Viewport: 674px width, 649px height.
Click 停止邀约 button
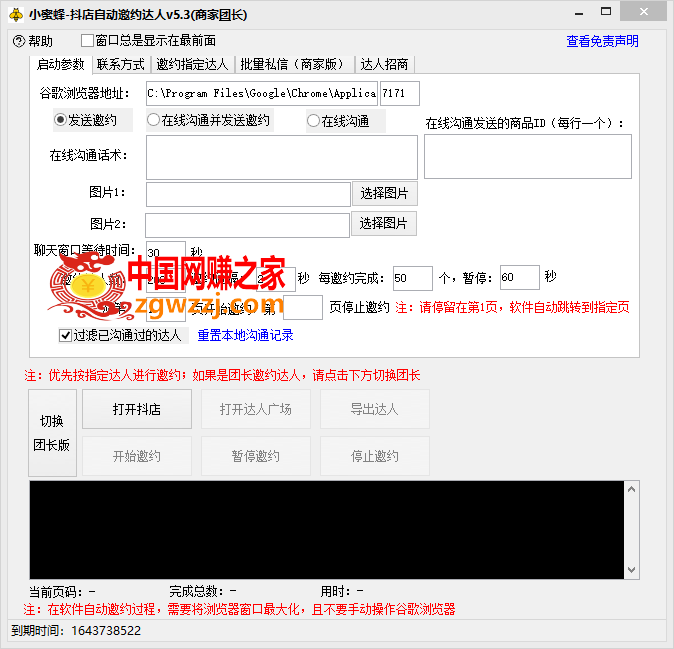coord(374,456)
